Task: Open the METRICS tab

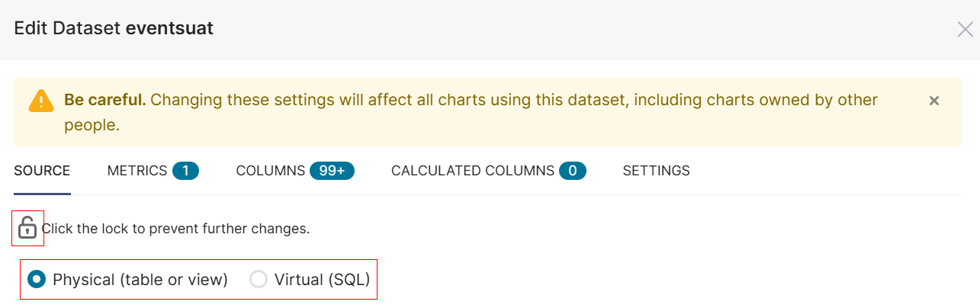Action: [x=137, y=171]
